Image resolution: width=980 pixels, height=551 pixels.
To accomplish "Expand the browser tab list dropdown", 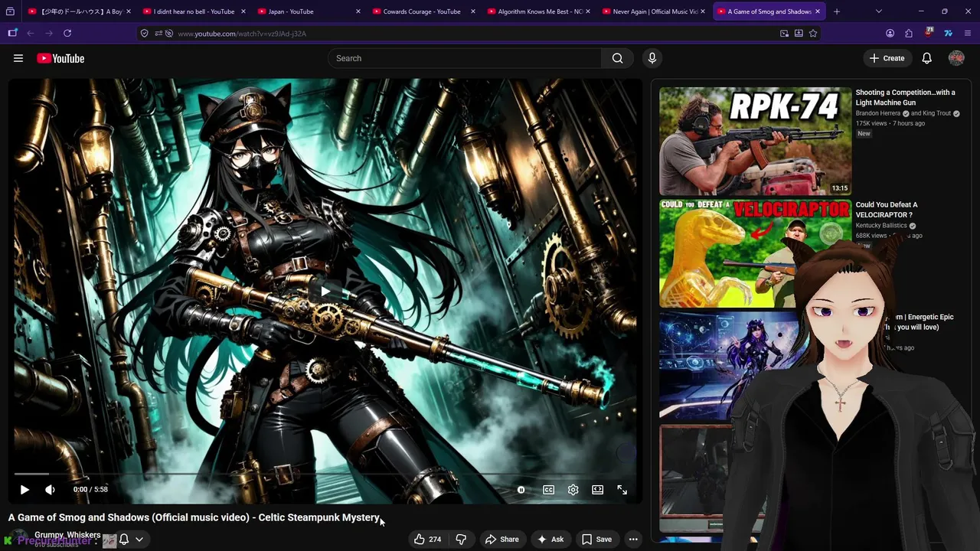I will tap(879, 11).
